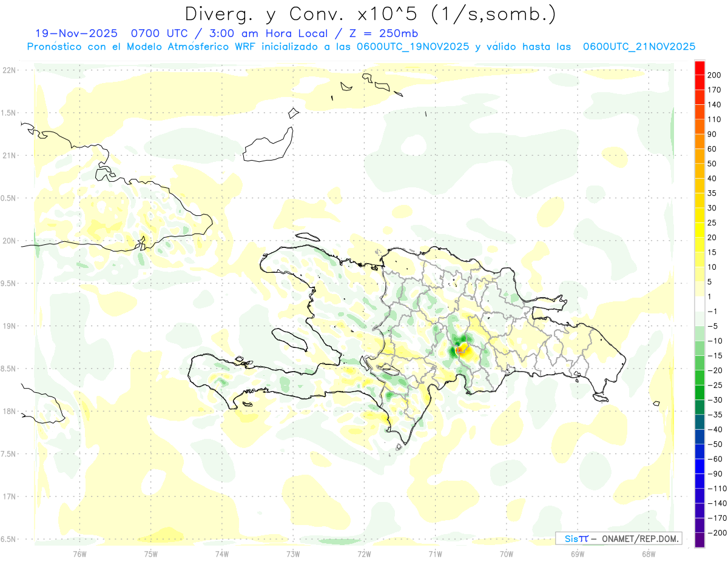Screen dimensions: 728x562
Task: Pick the dark purple swatch below -200
Action: pyautogui.click(x=700, y=540)
